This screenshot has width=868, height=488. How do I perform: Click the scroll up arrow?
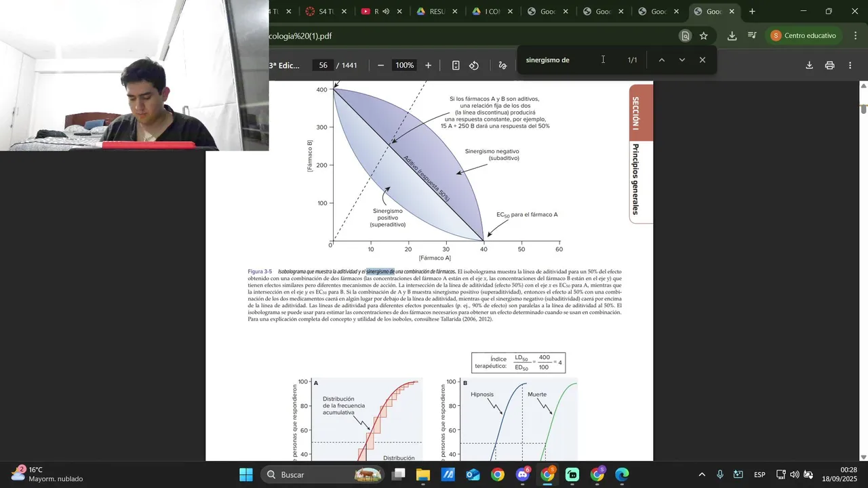pos(863,85)
